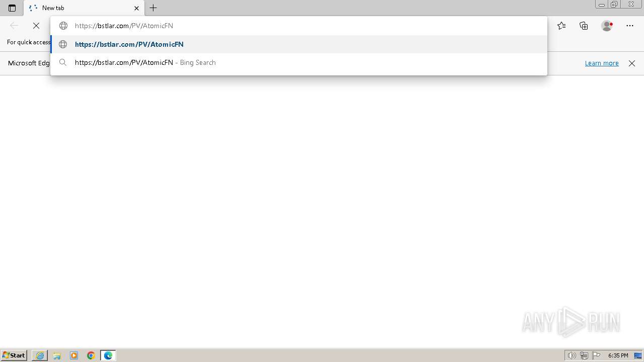Click the Show desktop tray icon

[x=638, y=355]
